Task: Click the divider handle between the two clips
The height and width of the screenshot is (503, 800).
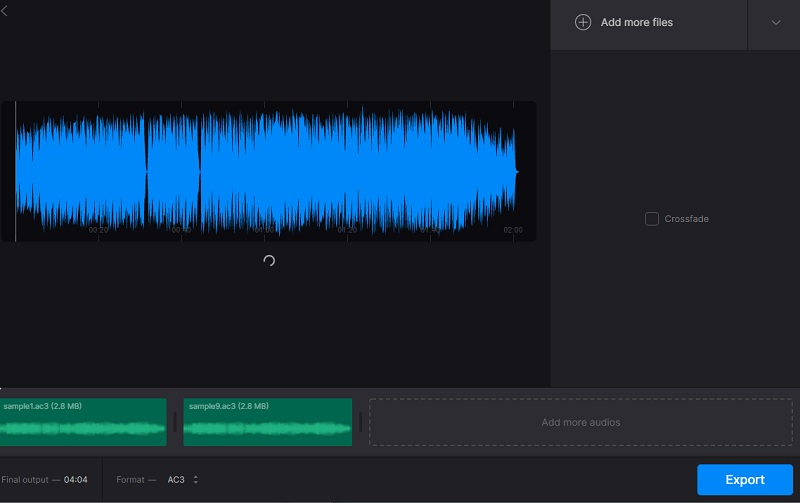Action: pos(175,422)
